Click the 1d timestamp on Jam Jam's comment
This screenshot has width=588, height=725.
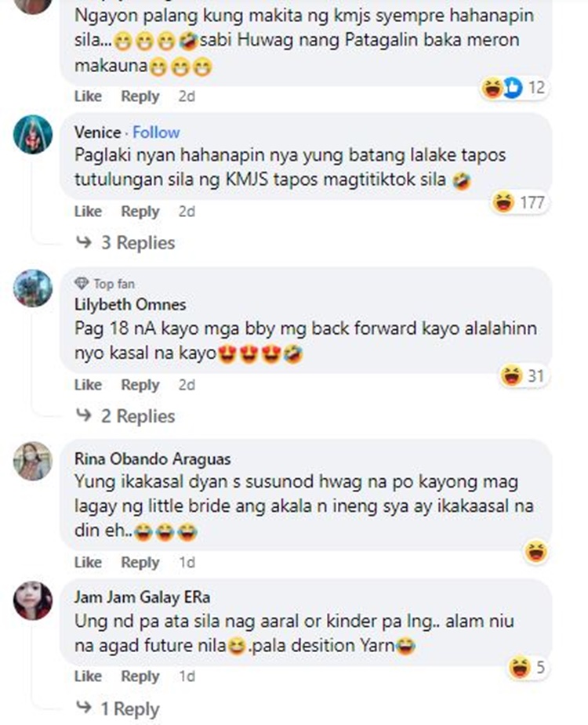click(x=187, y=676)
